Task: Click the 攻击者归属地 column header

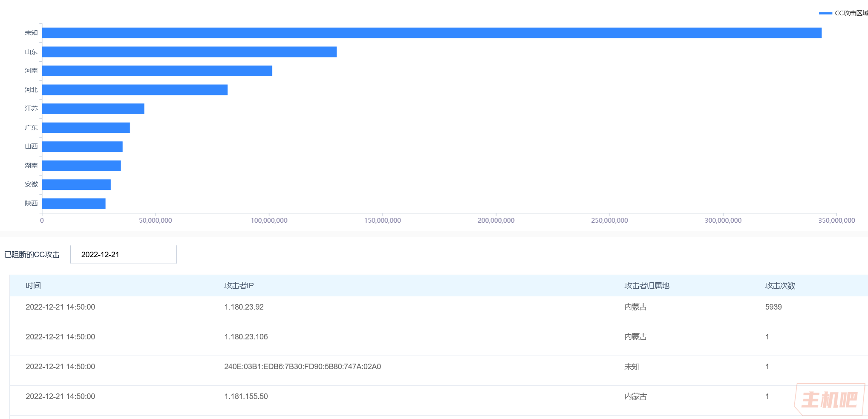Action: coord(647,286)
